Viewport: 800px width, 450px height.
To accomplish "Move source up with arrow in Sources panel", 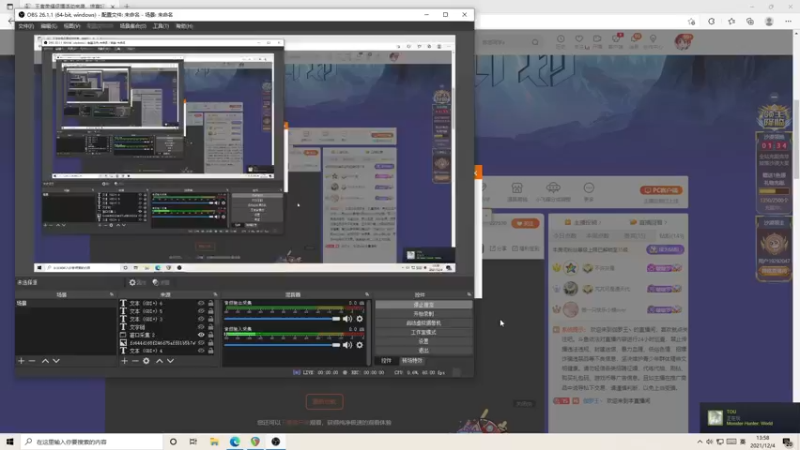I will click(x=159, y=361).
